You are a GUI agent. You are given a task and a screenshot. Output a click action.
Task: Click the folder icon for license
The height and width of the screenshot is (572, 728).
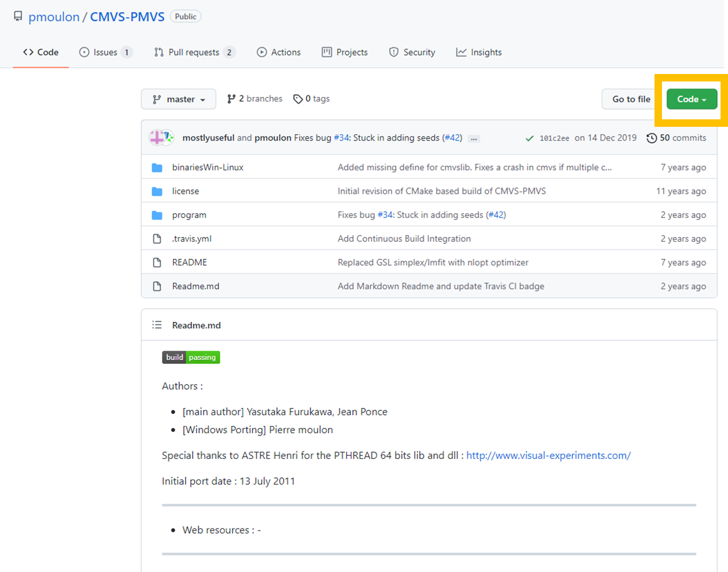[x=157, y=191]
